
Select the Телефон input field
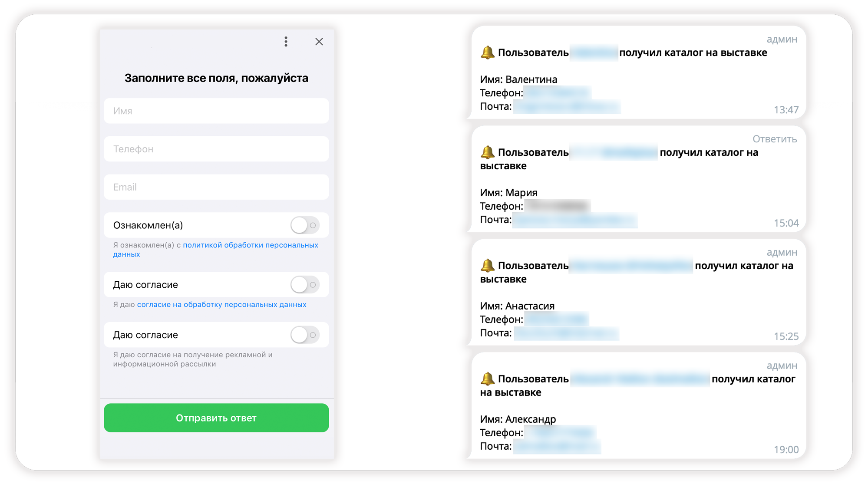click(216, 149)
